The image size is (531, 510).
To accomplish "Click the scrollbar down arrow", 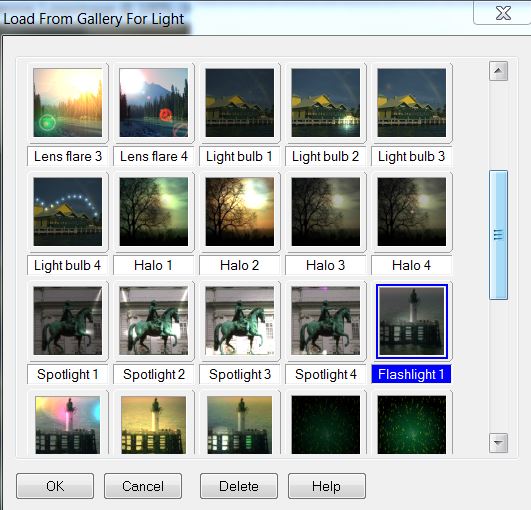I will [498, 443].
